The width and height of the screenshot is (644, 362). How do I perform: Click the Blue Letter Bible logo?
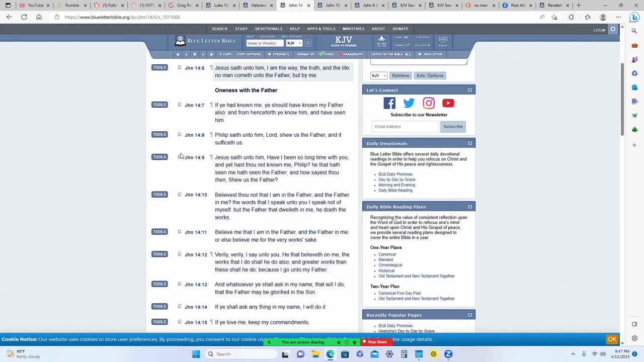click(x=205, y=41)
